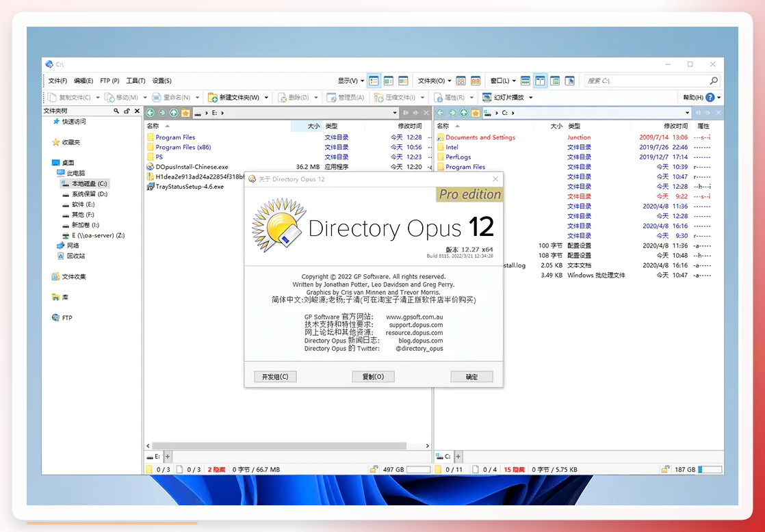Select dual vertical window layout icon
The image size is (765, 532).
[x=540, y=81]
